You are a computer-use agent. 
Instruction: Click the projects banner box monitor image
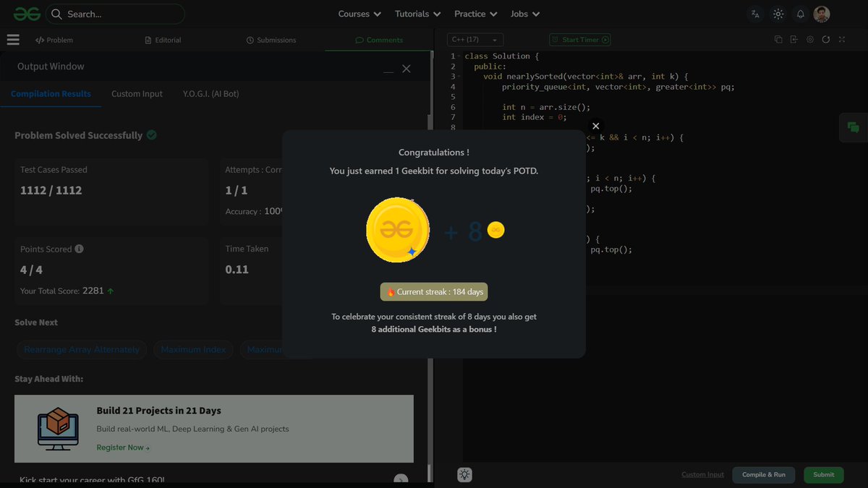pos(58,429)
